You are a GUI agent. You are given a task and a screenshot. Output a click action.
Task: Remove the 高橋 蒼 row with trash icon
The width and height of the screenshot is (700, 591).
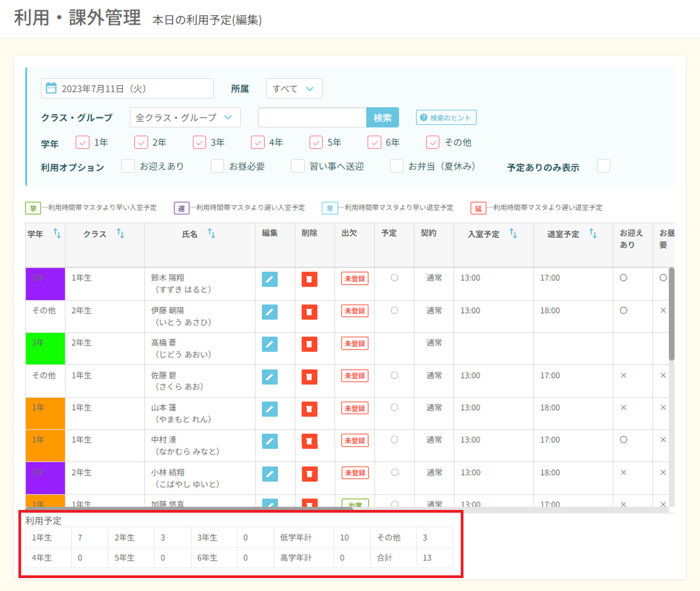point(309,344)
